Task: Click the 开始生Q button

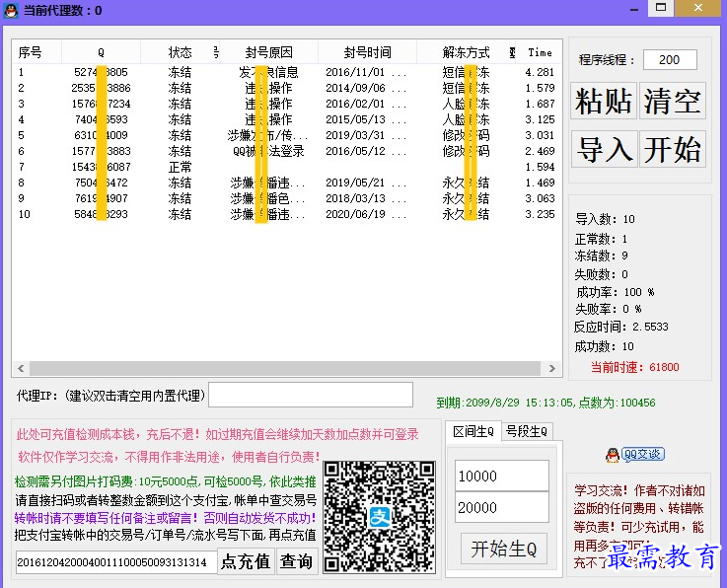Action: [504, 549]
